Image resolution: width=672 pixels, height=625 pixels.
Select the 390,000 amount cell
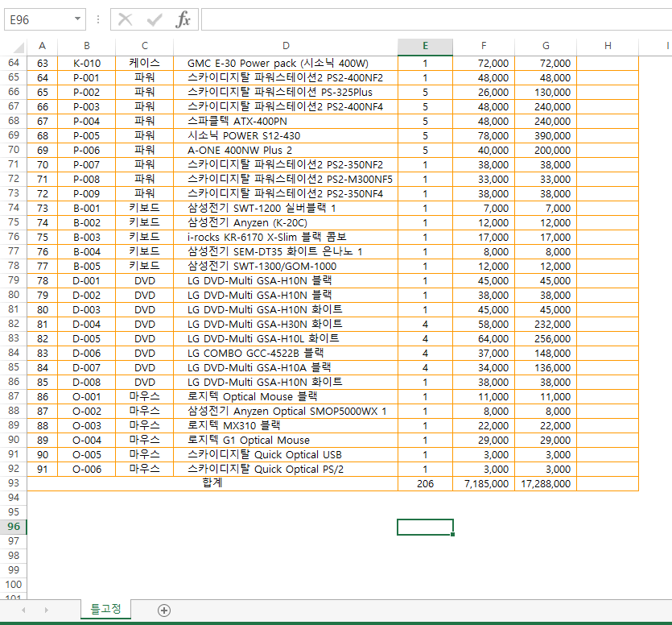[x=546, y=136]
